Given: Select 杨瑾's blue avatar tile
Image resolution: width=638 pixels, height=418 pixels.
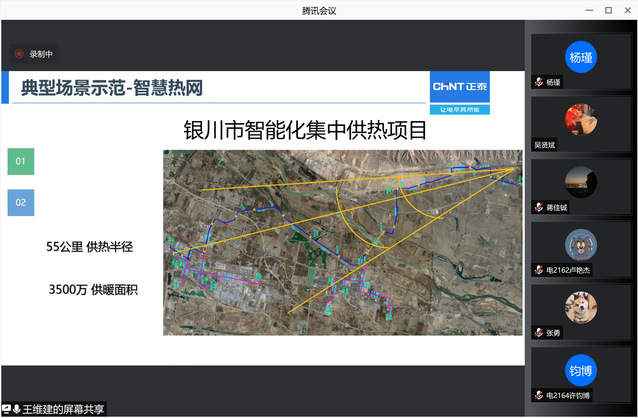Looking at the screenshot, I should pyautogui.click(x=580, y=57).
